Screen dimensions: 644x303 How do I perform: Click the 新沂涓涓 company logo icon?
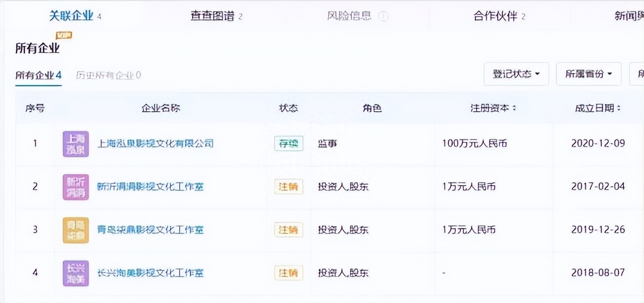click(75, 187)
